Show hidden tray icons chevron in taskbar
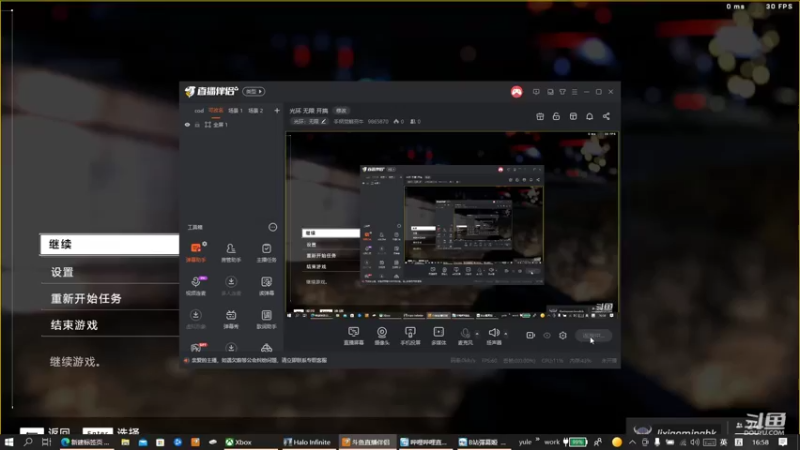Viewport: 800px width, 450px height. 632,442
